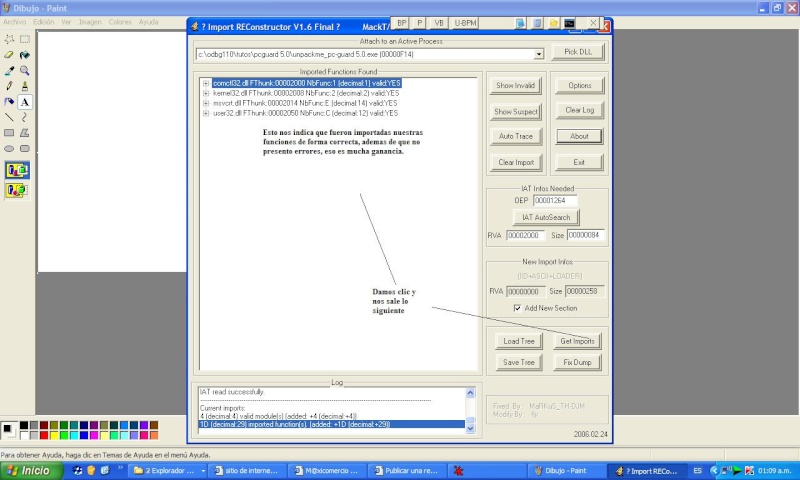Image resolution: width=800 pixels, height=480 pixels.
Task: Choose the Polygon tool in Paint
Action: (24, 133)
